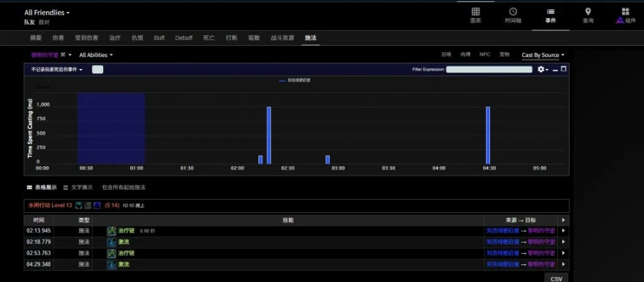Image resolution: width=644 pixels, height=282 pixels.
Task: Toggle 包含所有起始施法 option
Action: click(124, 188)
